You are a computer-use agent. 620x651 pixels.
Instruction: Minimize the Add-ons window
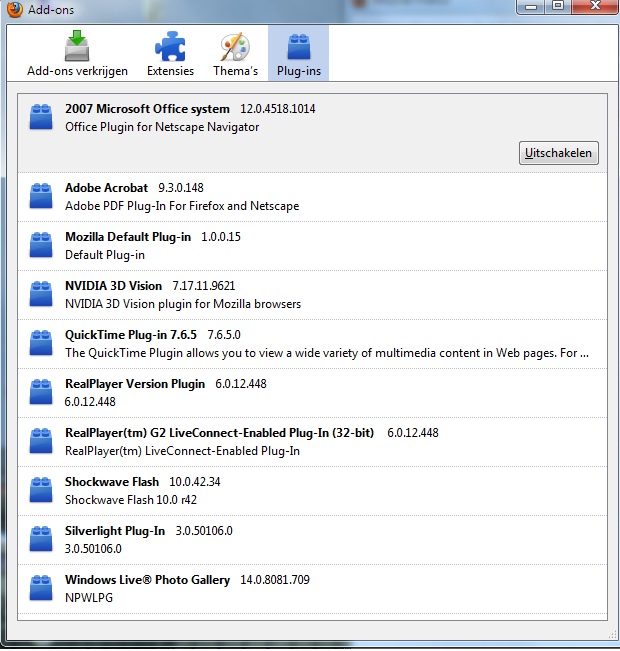[x=531, y=7]
